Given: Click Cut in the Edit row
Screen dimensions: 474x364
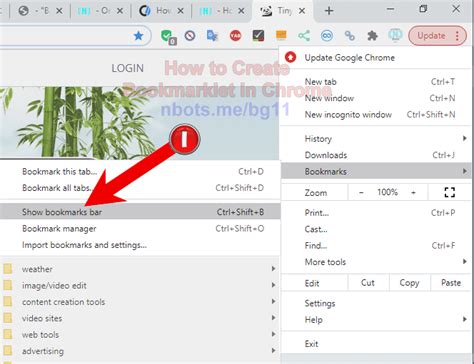Looking at the screenshot, I should 368,283.
